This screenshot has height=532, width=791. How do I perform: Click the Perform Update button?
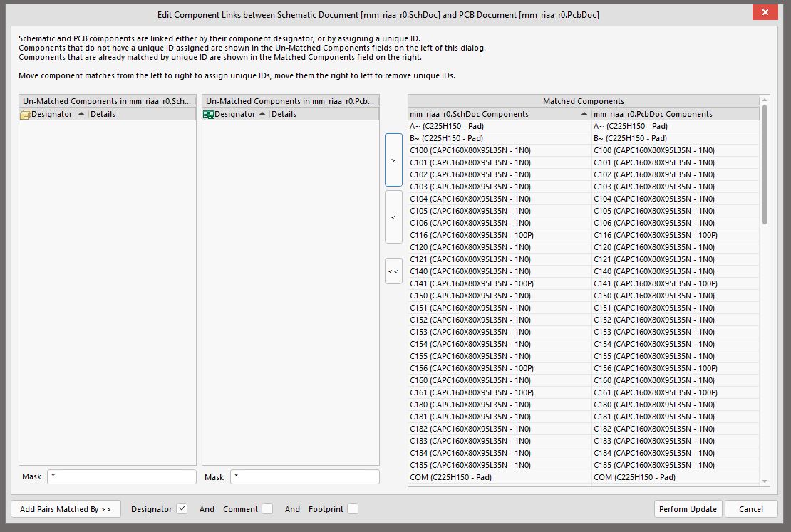[688, 508]
